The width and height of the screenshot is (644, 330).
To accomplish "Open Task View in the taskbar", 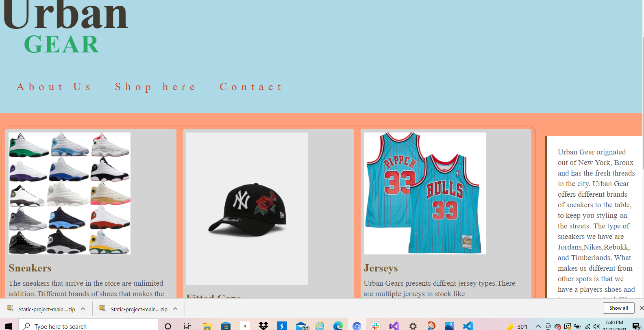I will pyautogui.click(x=187, y=326).
